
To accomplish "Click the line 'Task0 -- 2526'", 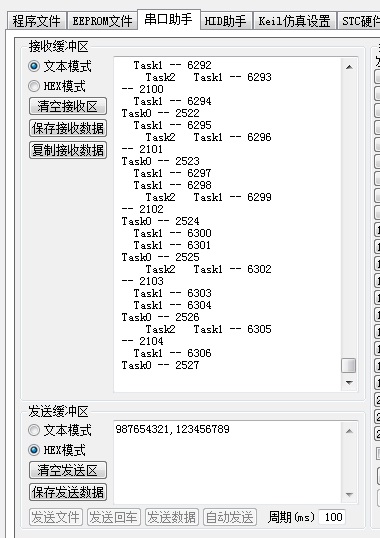I will [x=160, y=317].
